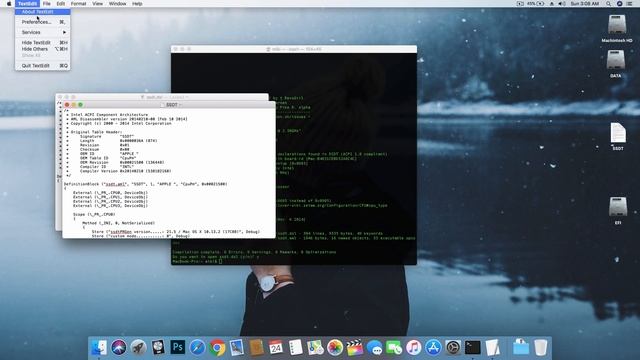
Task: Switch to TextEdit via Dock icon
Action: point(492,348)
